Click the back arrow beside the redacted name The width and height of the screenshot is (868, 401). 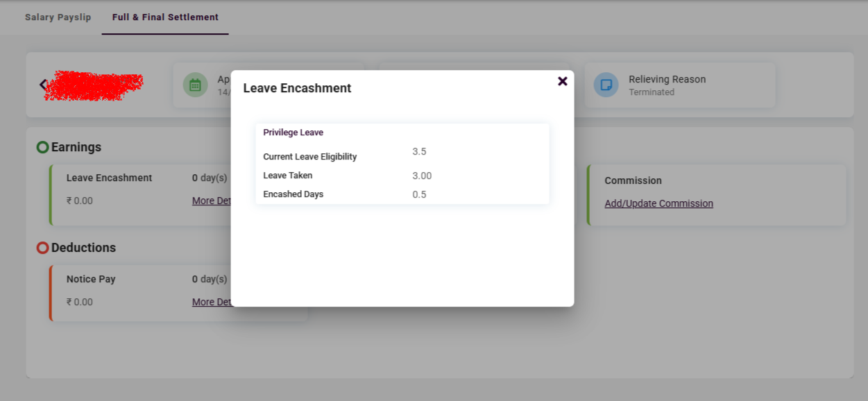click(x=43, y=85)
